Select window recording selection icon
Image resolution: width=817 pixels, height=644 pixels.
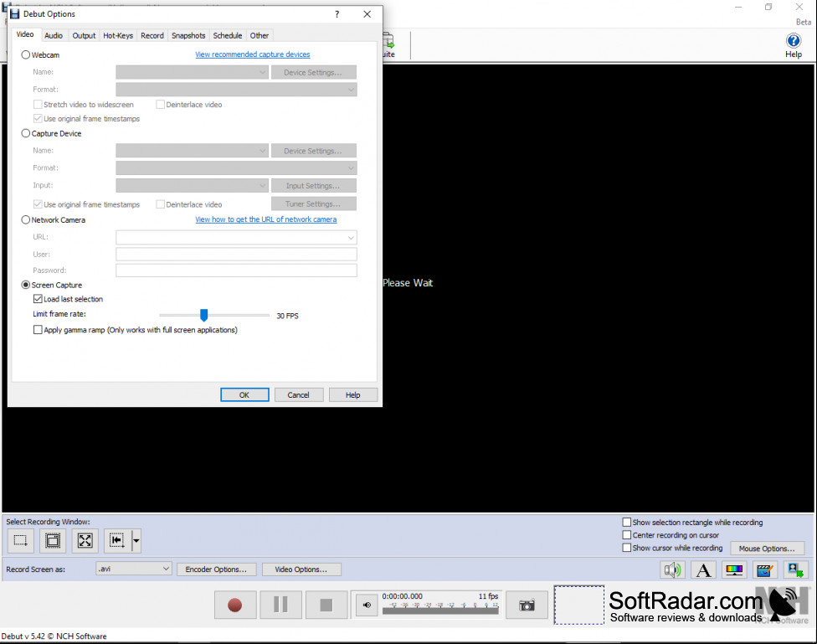pyautogui.click(x=53, y=540)
